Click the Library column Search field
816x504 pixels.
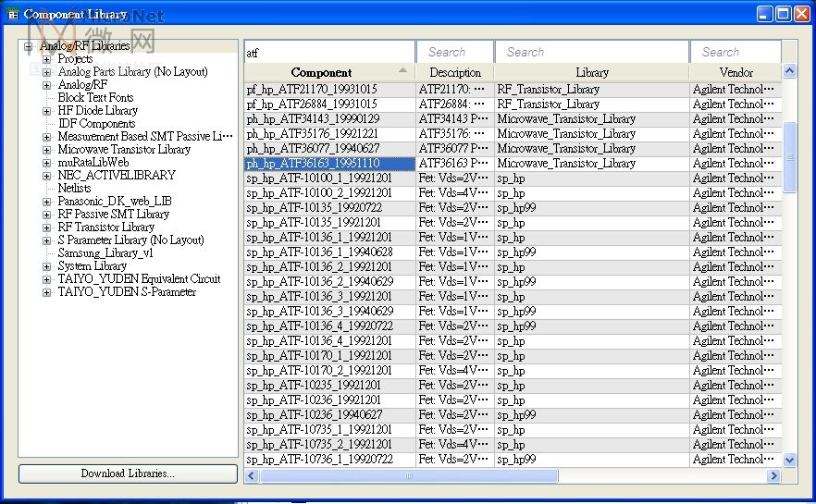592,53
